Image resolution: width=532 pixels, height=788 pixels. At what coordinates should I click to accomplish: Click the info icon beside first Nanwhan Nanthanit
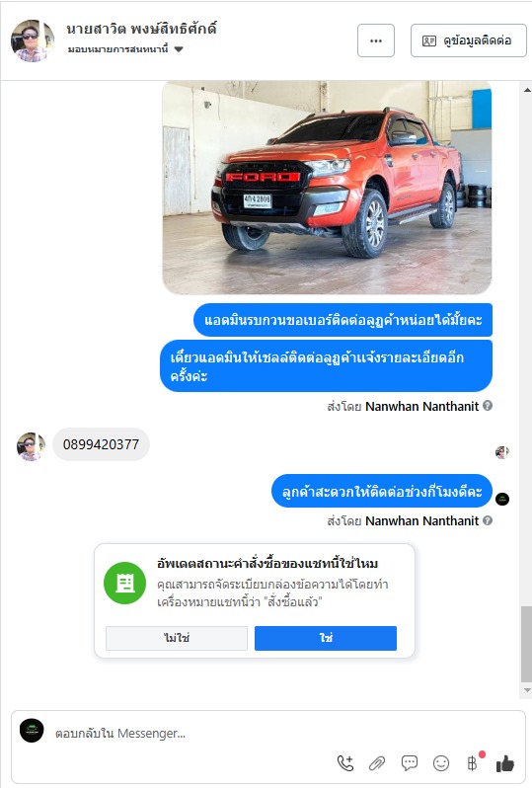[x=488, y=406]
